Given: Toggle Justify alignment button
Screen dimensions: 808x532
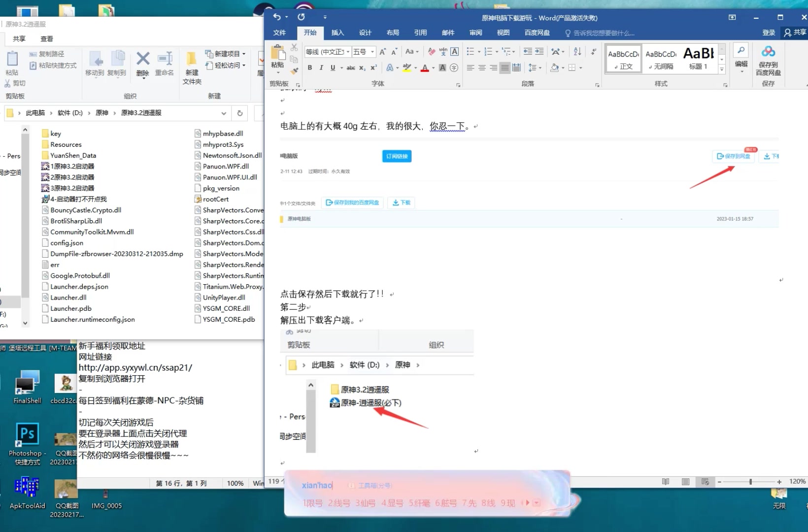Looking at the screenshot, I should click(x=505, y=67).
